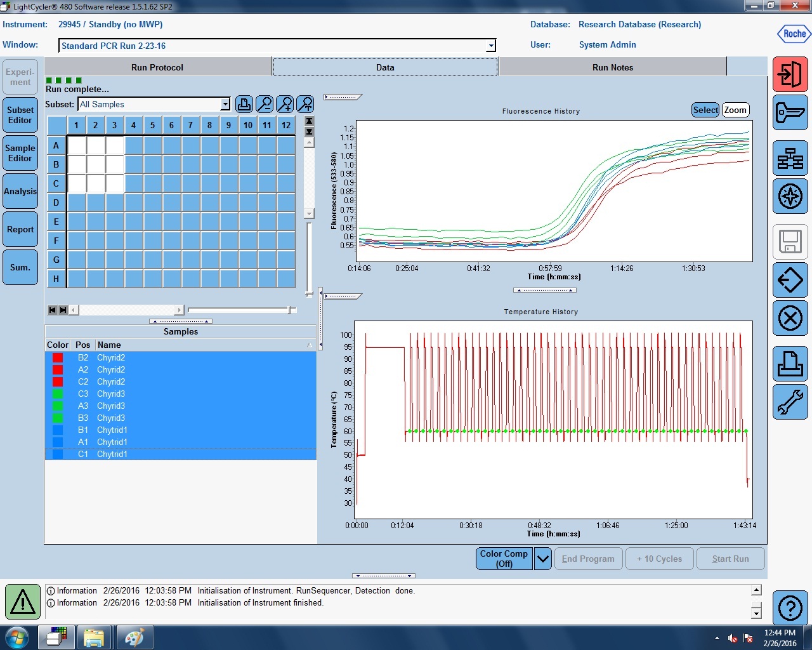
Task: Click the Paint taskbar icon
Action: point(134,637)
